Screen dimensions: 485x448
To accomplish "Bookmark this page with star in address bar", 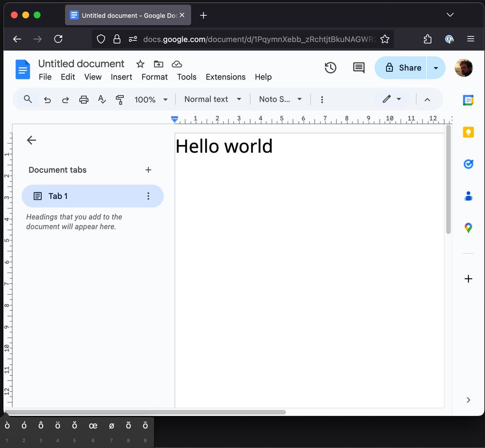I will click(x=385, y=39).
